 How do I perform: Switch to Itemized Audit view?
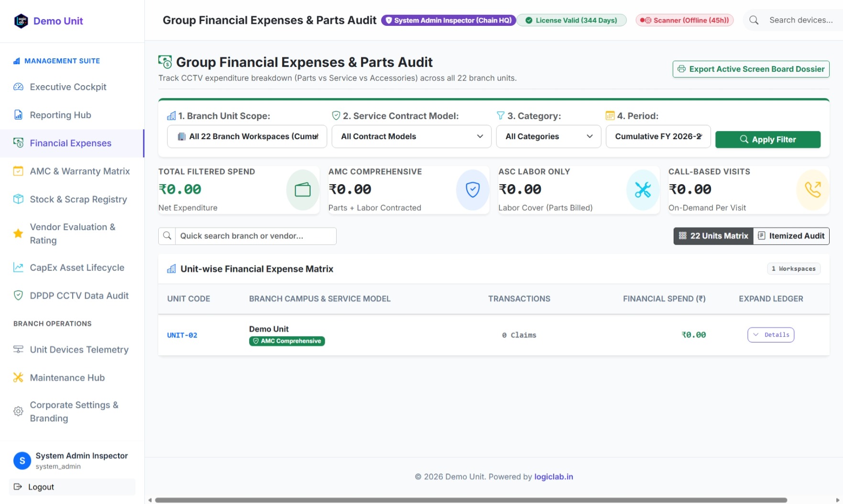coord(791,236)
